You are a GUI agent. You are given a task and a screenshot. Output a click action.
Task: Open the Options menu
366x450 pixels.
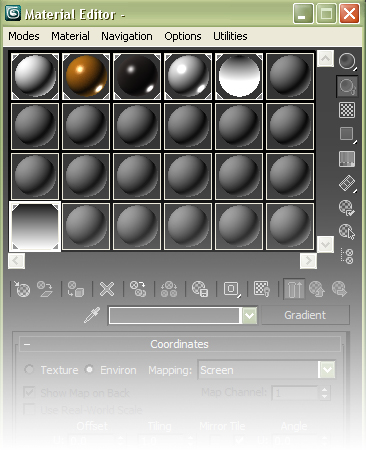click(x=183, y=36)
